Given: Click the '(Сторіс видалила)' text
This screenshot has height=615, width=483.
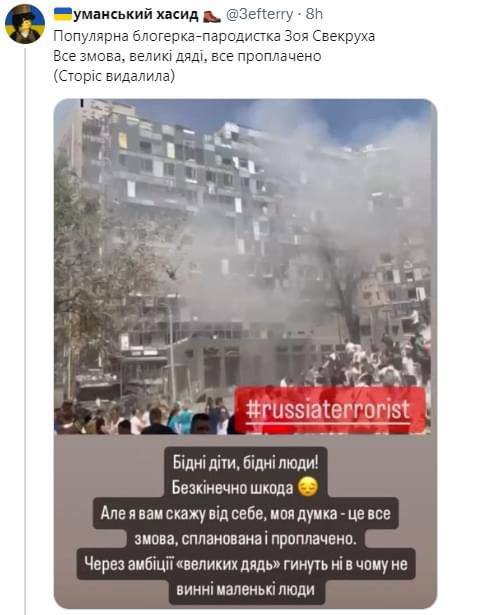Looking at the screenshot, I should (x=114, y=75).
